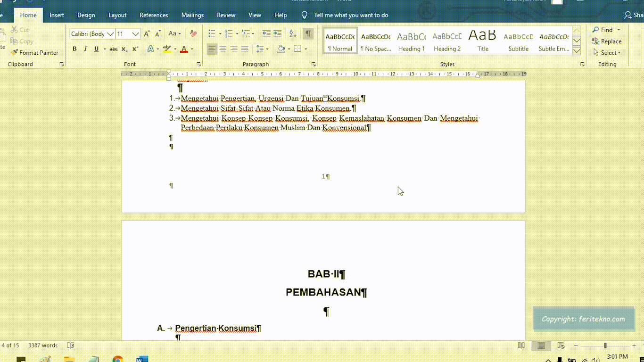Toggle Print Layout view
The height and width of the screenshot is (362, 644).
click(541, 346)
